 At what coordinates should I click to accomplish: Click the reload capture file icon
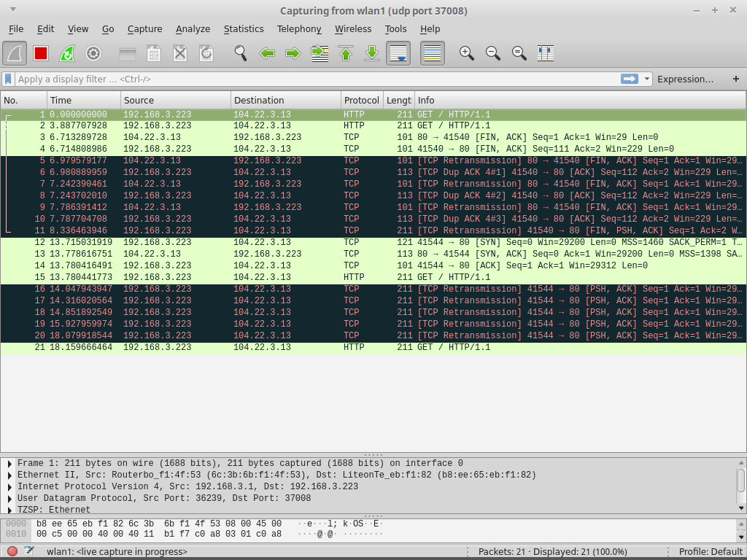pyautogui.click(x=206, y=52)
